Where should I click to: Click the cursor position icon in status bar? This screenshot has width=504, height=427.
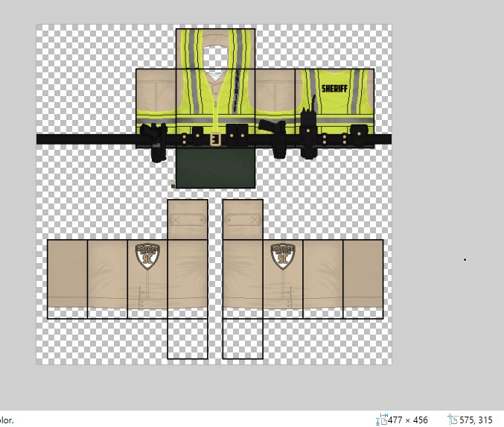(x=453, y=420)
